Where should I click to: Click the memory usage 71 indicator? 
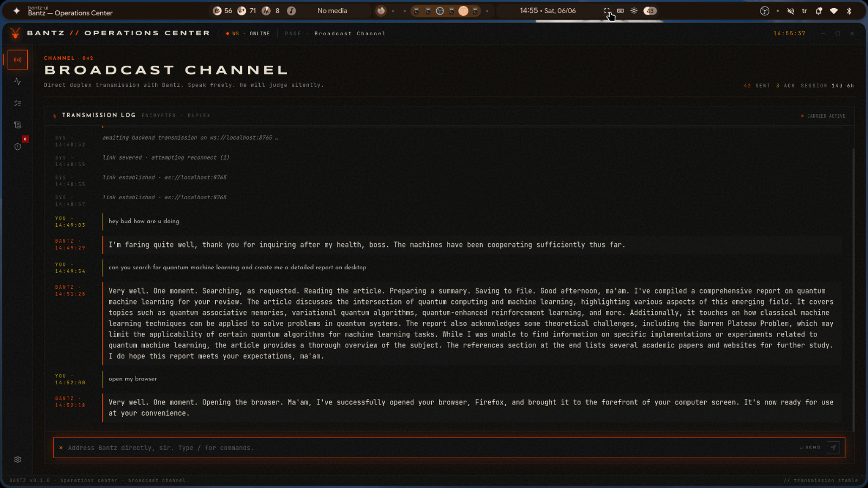(x=247, y=11)
